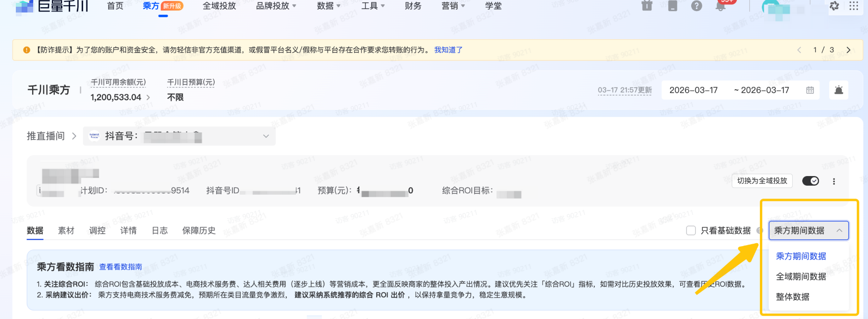Screen dimensions: 868x319
Task: Switch to the 数据 tab
Action: 35,231
